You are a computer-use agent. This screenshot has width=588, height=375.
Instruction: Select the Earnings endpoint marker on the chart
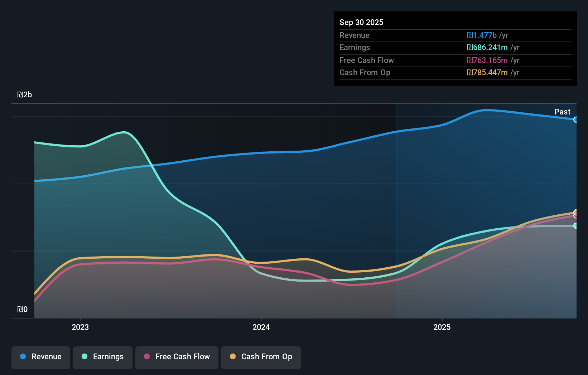coord(575,226)
